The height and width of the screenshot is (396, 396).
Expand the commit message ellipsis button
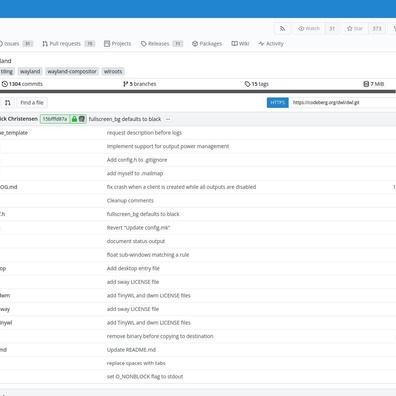[x=168, y=119]
